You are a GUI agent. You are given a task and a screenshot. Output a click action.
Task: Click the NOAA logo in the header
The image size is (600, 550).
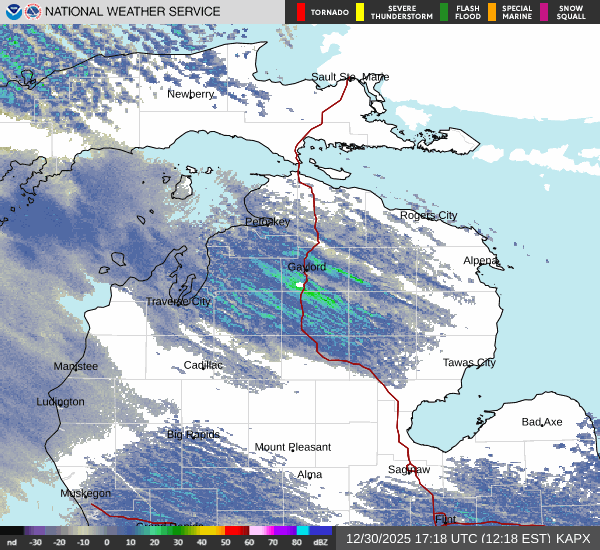click(12, 12)
